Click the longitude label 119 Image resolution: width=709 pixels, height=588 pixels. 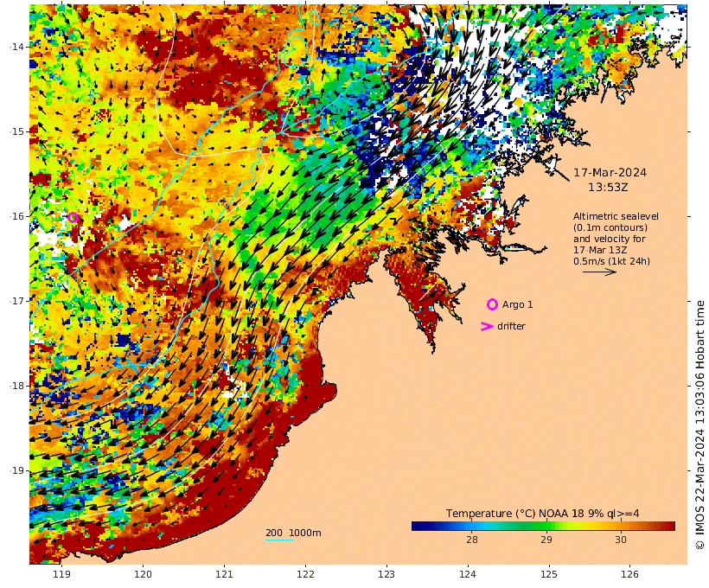pos(62,574)
